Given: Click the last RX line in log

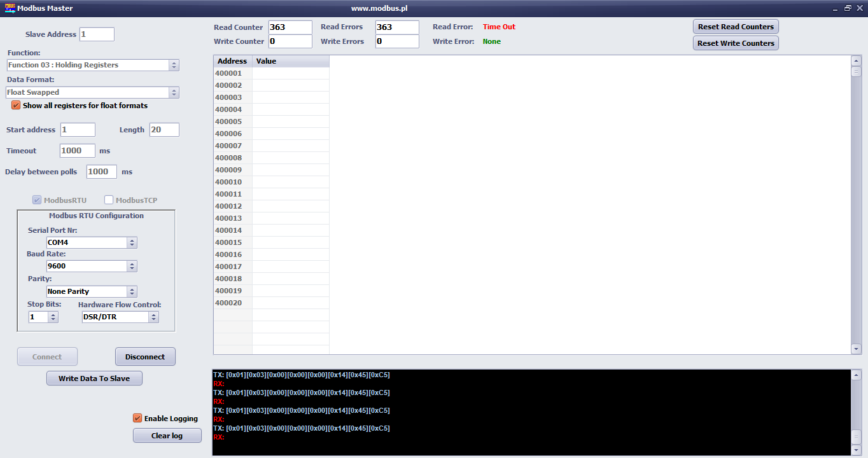Looking at the screenshot, I should pos(219,437).
